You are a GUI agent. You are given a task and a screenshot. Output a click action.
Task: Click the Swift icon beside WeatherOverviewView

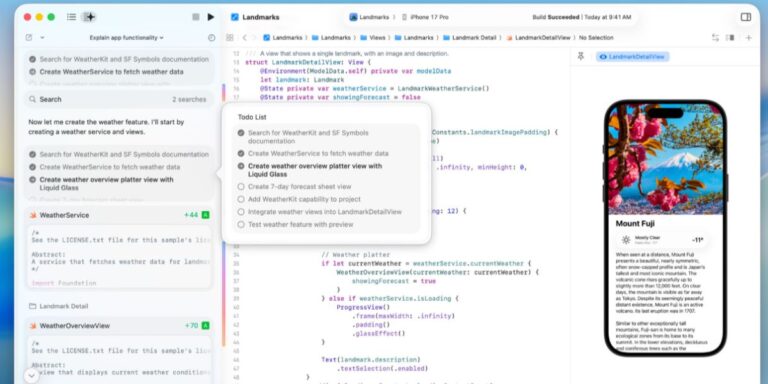[33, 326]
